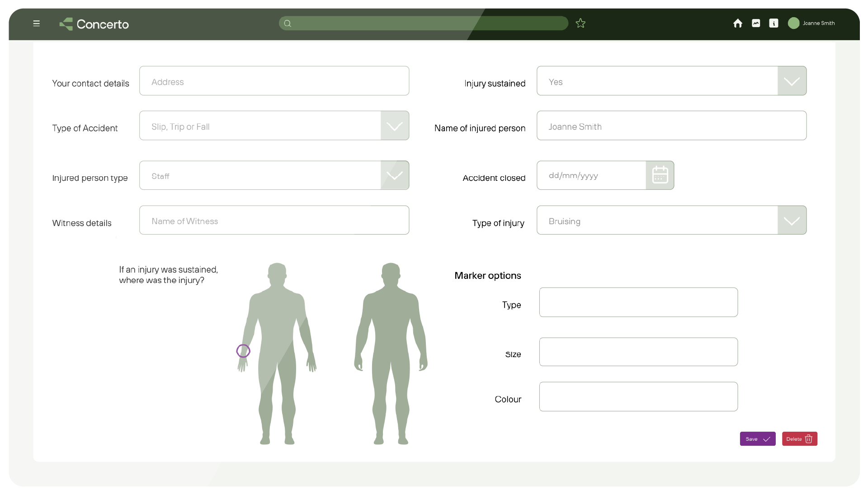
Task: Click the marker Size field
Action: click(638, 352)
